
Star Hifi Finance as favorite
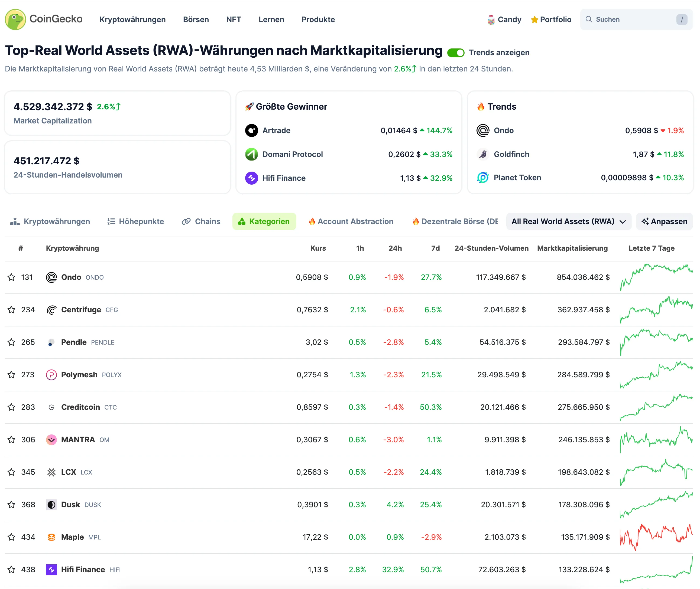click(x=11, y=569)
